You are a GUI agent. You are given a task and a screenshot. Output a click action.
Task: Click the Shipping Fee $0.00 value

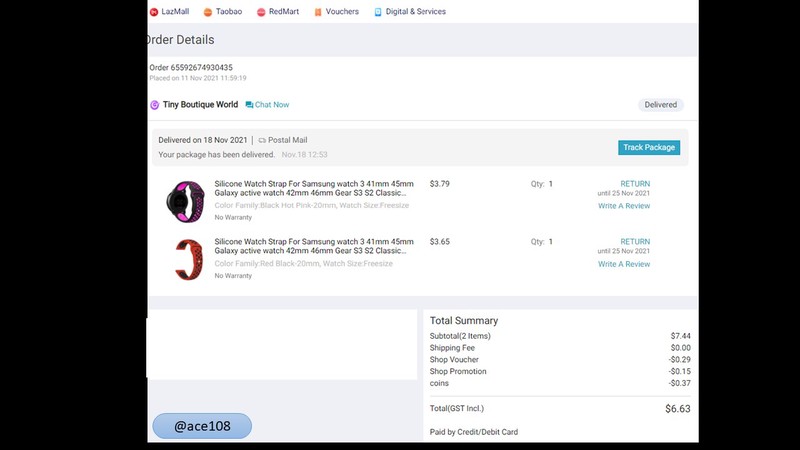[x=681, y=347]
